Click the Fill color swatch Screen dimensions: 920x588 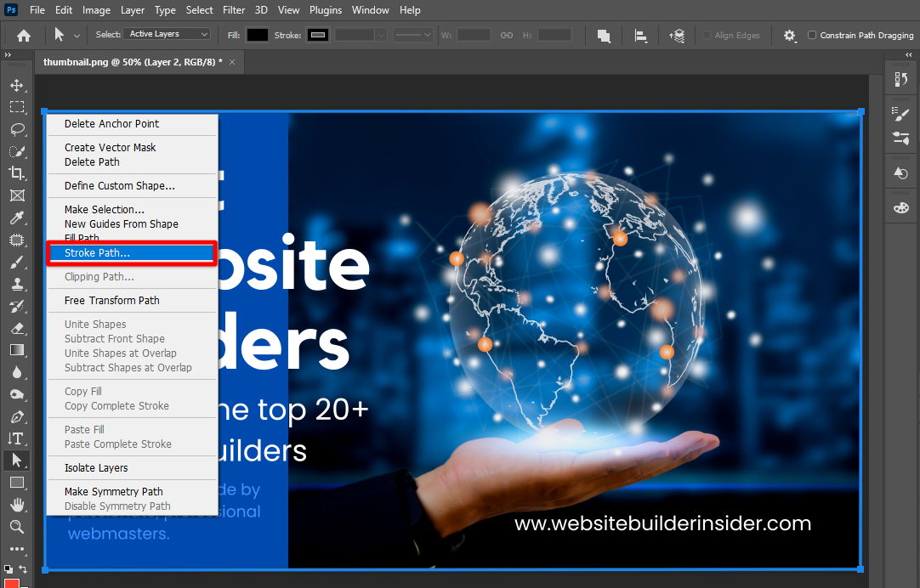(x=258, y=35)
